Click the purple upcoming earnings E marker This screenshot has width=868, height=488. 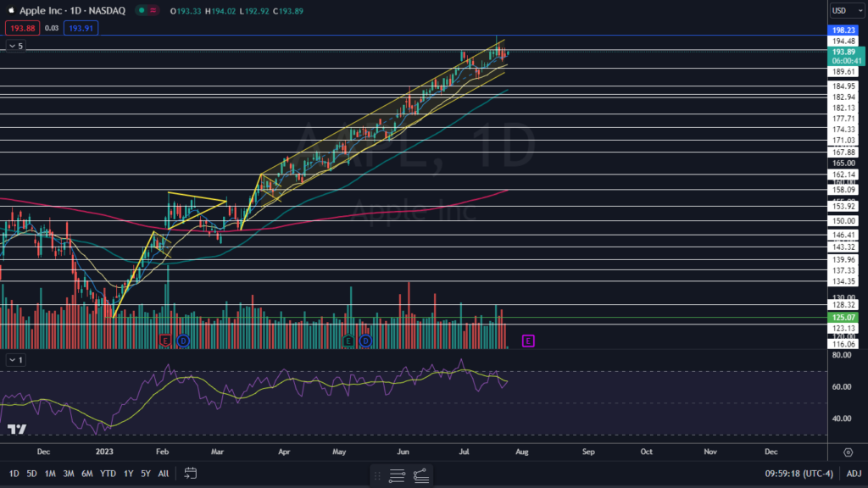pos(528,341)
